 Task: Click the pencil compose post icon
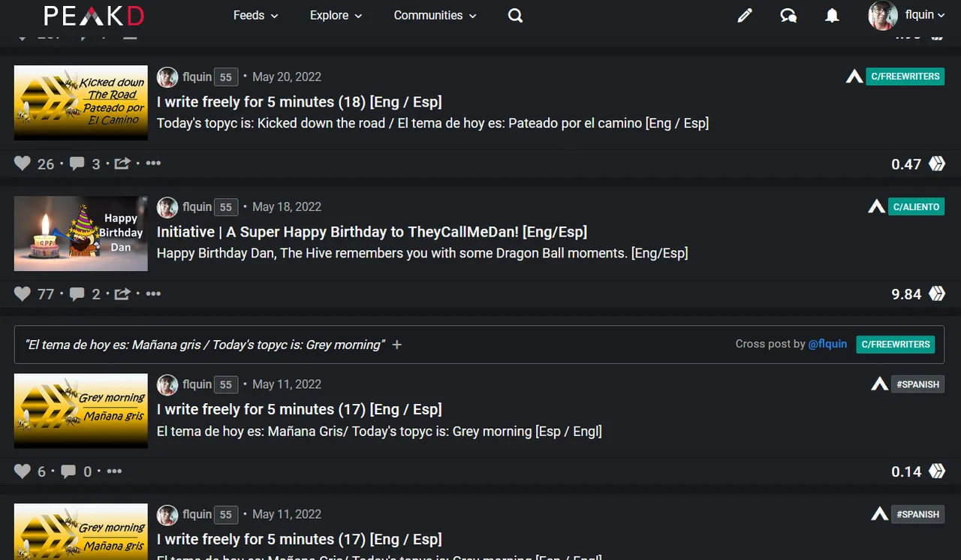pyautogui.click(x=745, y=16)
